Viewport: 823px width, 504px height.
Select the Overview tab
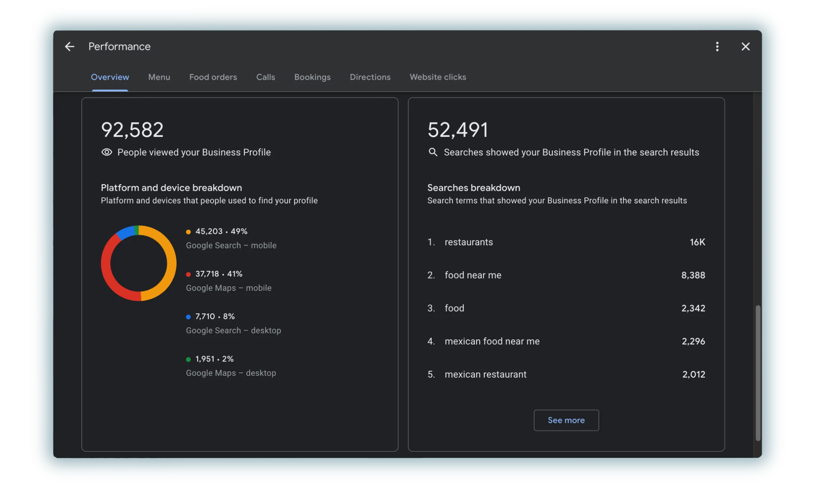click(110, 77)
